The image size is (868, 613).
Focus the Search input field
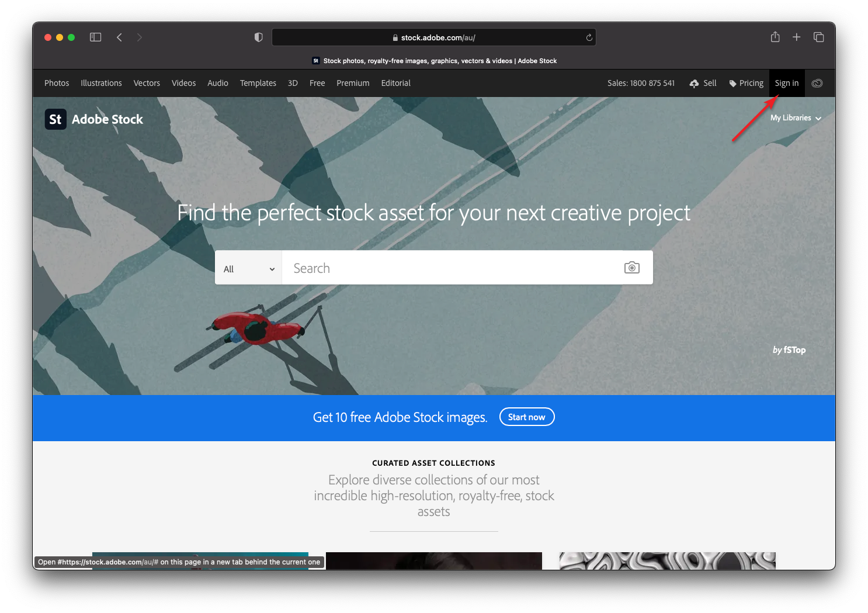pyautogui.click(x=450, y=268)
